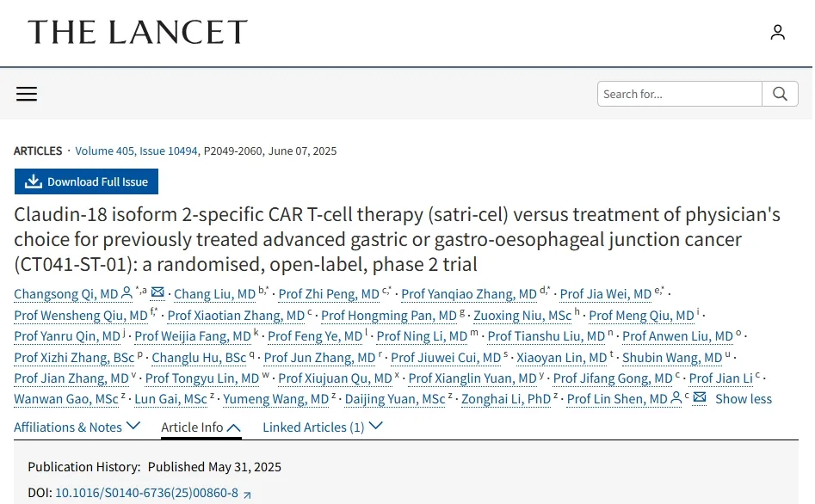Click the envelope icon beside Lin Shen
Screen dimensions: 815x504
tap(700, 398)
